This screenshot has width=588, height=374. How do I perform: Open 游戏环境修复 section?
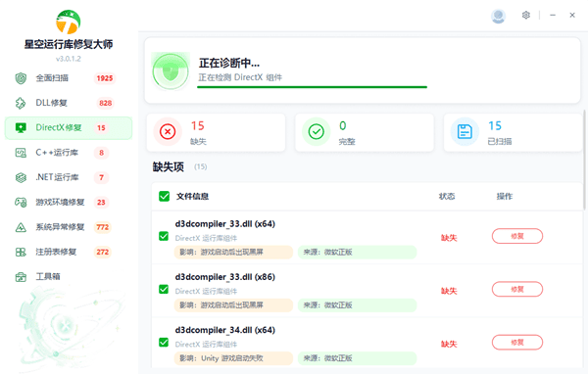point(69,203)
